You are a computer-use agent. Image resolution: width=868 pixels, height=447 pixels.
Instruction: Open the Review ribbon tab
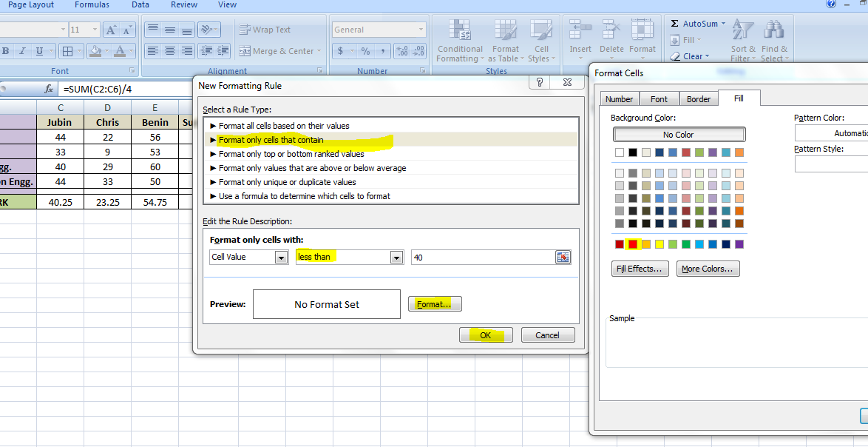tap(184, 4)
